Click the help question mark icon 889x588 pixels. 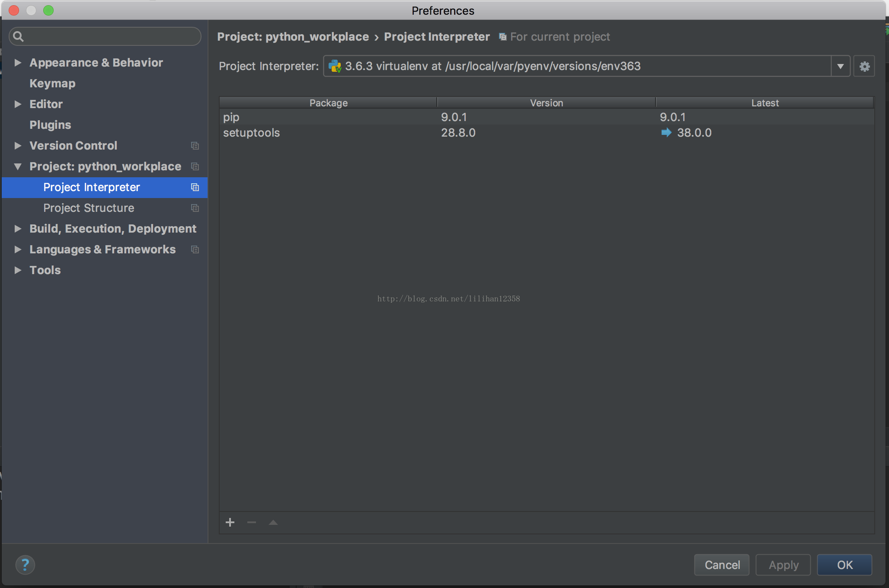point(25,565)
